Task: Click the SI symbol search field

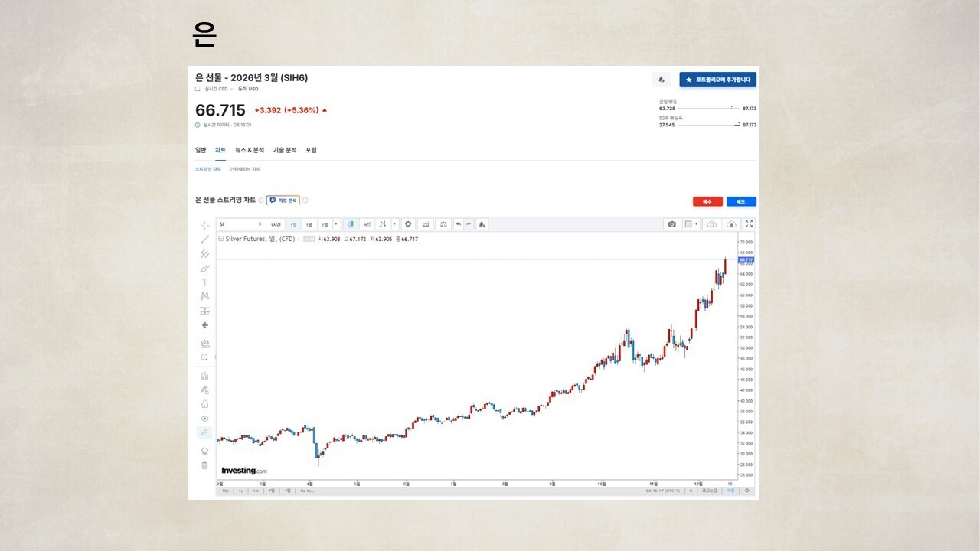Action: tap(237, 224)
